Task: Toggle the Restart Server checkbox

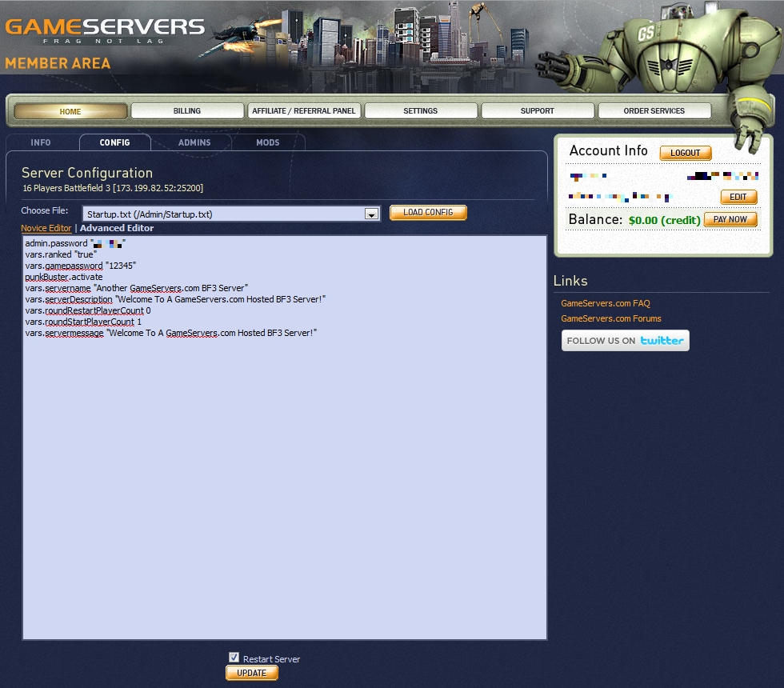Action: [x=234, y=658]
